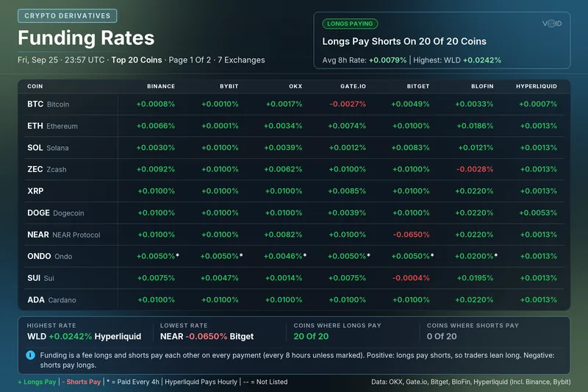Click 'Hyperliquid Pays Hourly' legend note

pos(201,382)
